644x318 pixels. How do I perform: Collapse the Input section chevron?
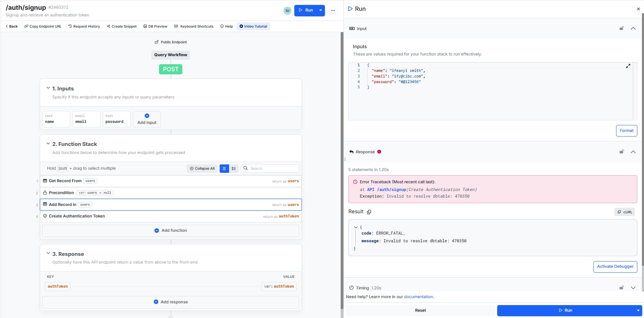(x=633, y=28)
